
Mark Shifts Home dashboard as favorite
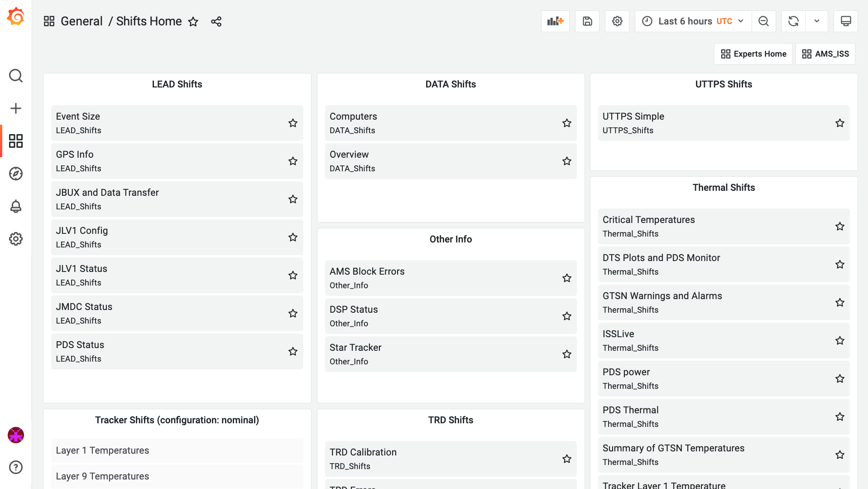193,21
